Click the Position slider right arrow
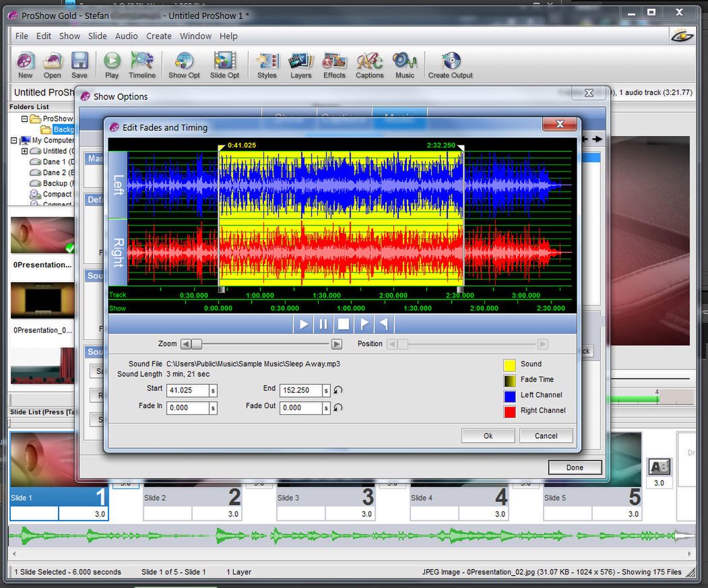The width and height of the screenshot is (708, 588). [543, 344]
